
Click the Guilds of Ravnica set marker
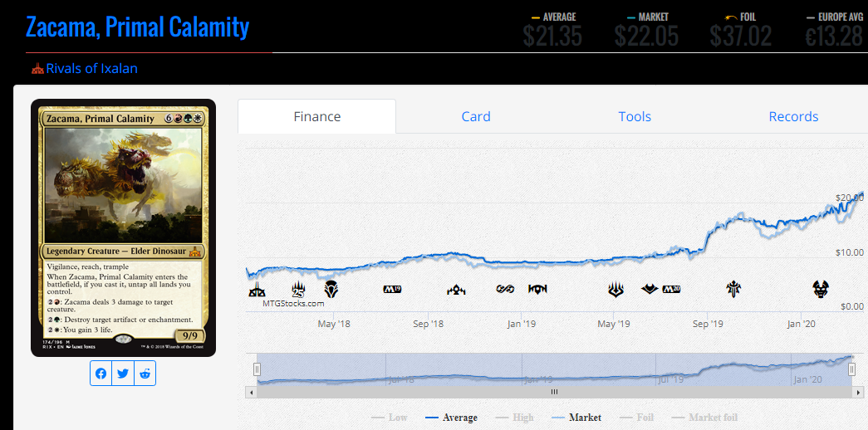(456, 289)
